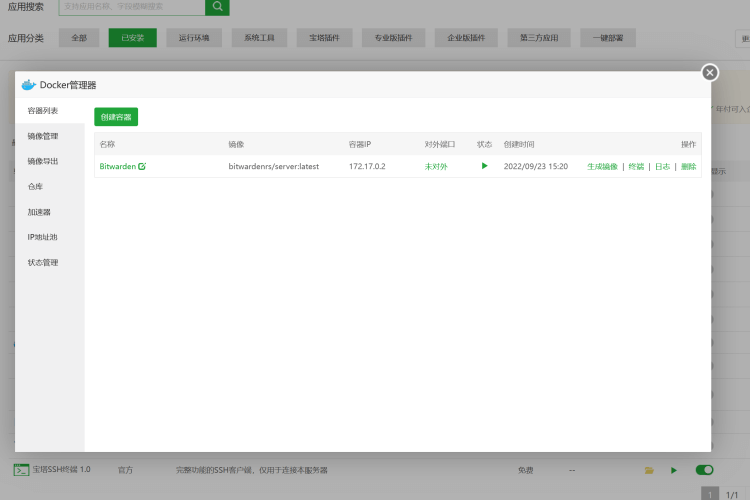
Task: Click the edit icon next to Bitwarden
Action: (142, 167)
